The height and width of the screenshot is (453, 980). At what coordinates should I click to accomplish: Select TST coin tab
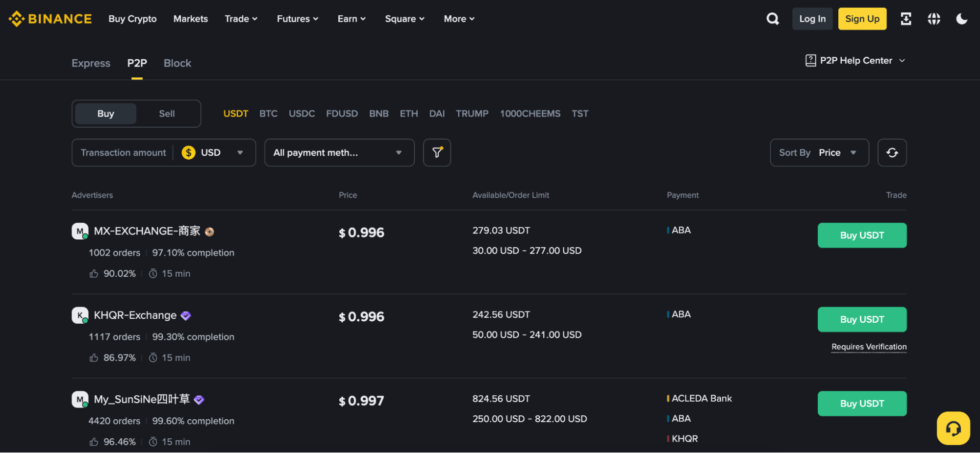[580, 114]
